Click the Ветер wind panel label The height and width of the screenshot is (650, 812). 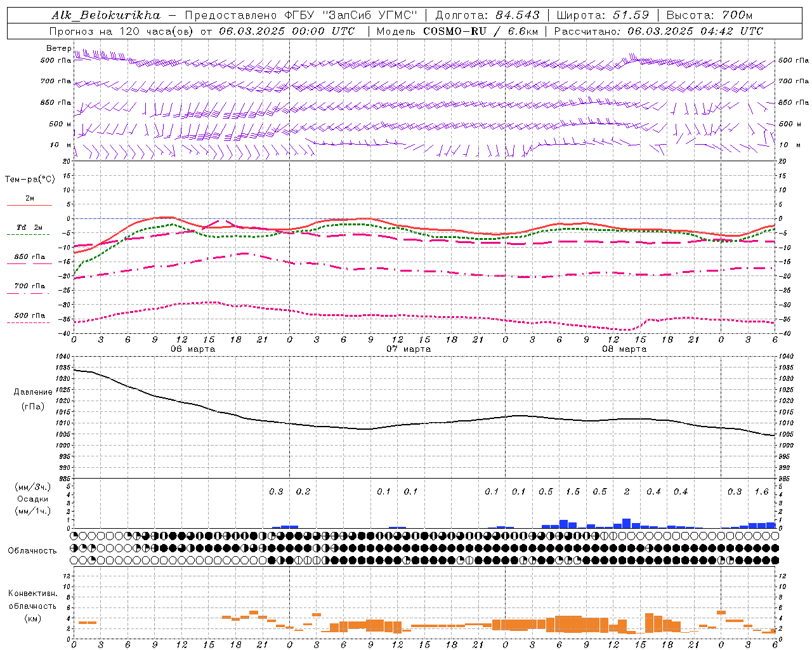tap(58, 48)
